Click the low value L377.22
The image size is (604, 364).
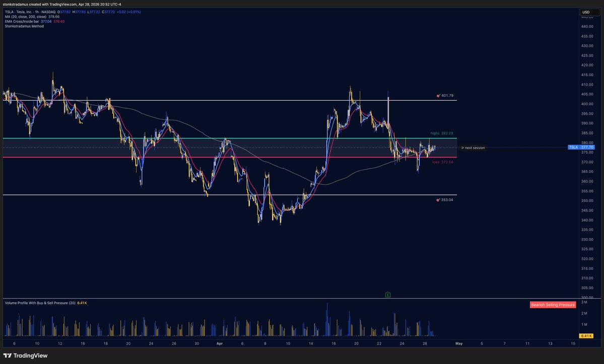94,12
